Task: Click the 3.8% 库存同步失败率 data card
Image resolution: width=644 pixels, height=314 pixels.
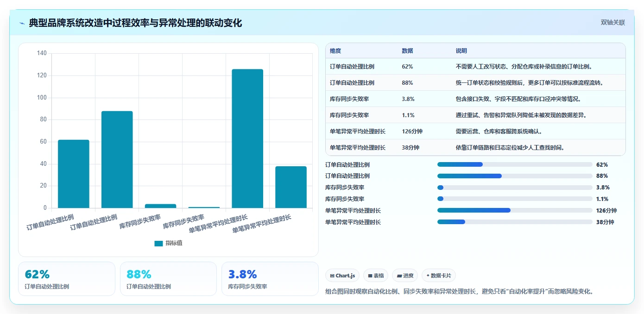Action: pos(270,279)
